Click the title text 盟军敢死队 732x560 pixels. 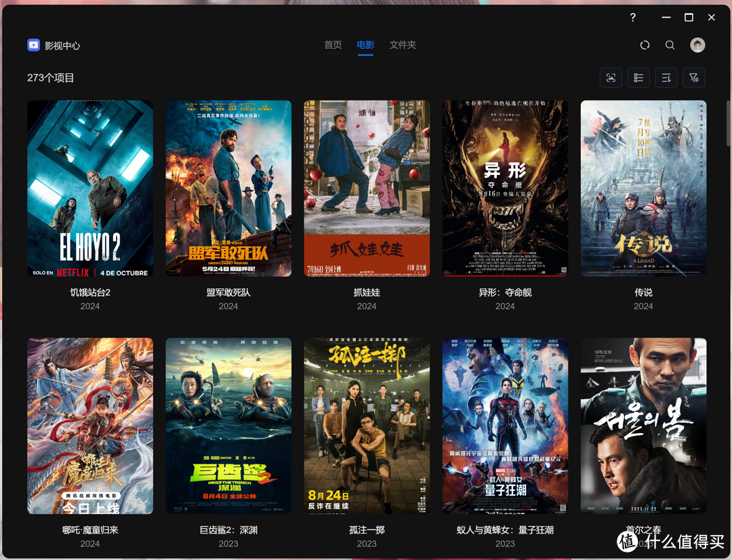point(228,292)
